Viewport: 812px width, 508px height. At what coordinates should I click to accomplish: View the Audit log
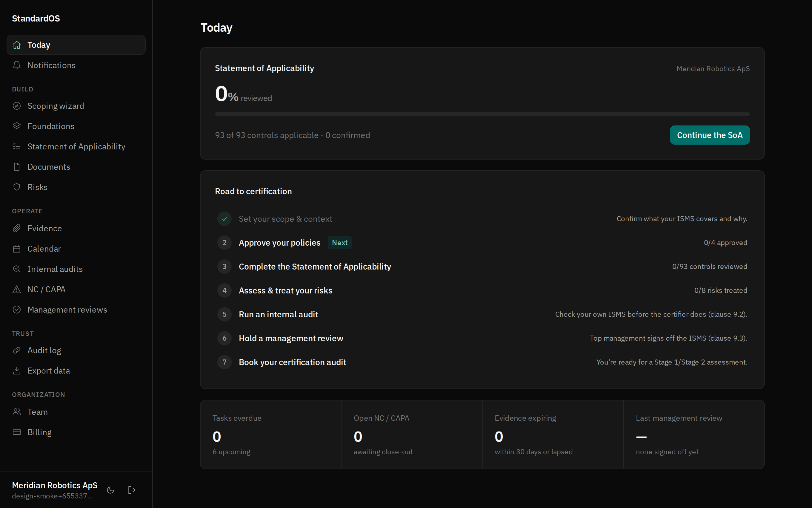76,351
